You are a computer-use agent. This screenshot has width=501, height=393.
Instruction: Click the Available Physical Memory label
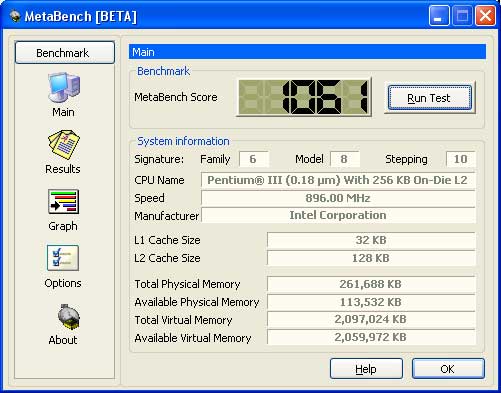tap(197, 302)
